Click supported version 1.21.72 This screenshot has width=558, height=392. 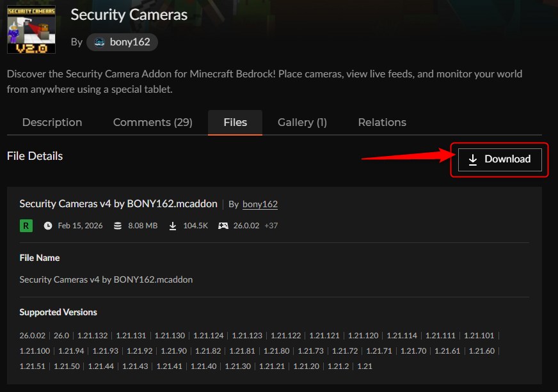[345, 350]
